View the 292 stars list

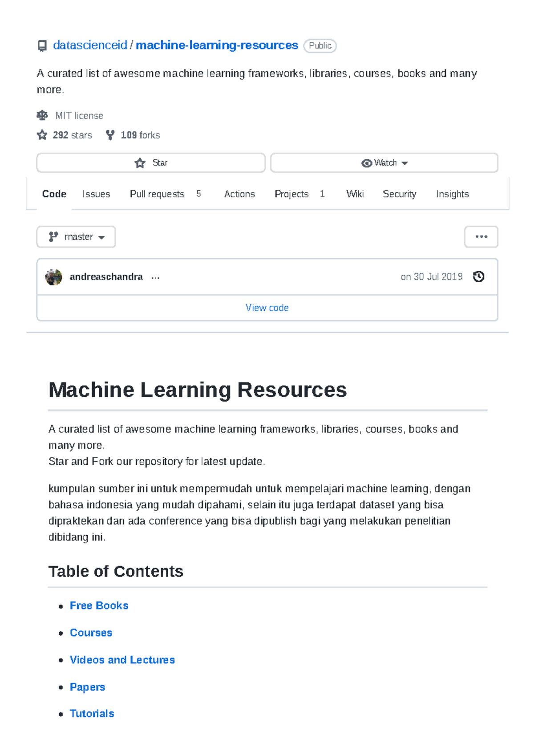(72, 135)
